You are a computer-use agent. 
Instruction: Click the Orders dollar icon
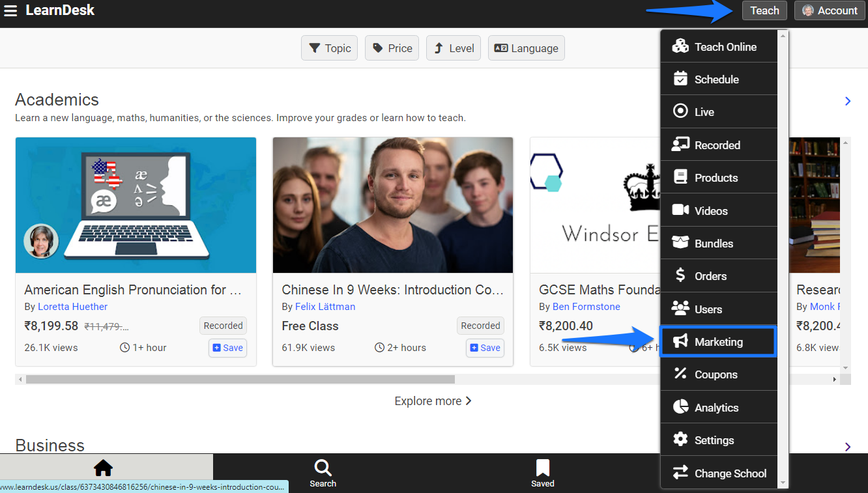[680, 275]
